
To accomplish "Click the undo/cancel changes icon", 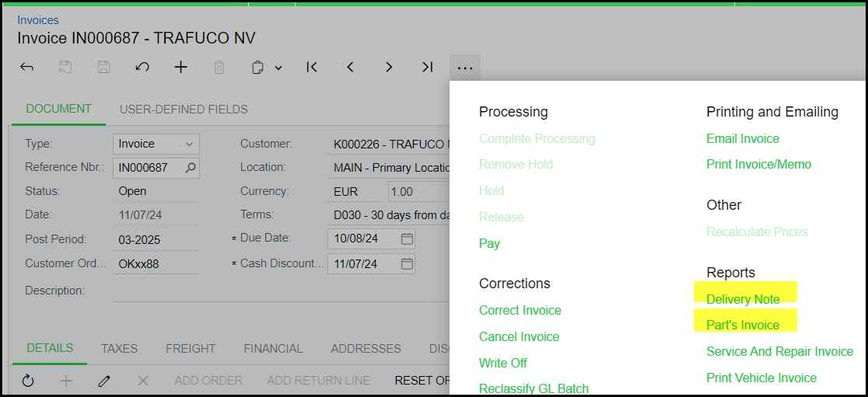I will click(142, 68).
